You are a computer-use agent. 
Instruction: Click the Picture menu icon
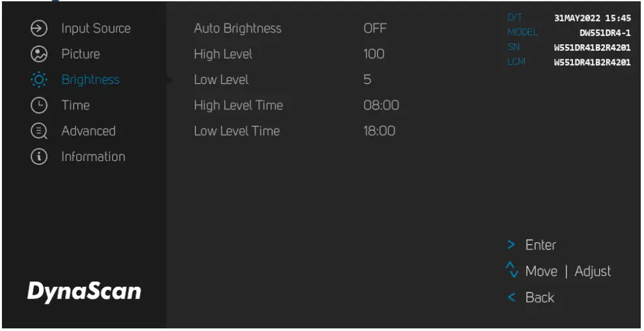tap(39, 54)
